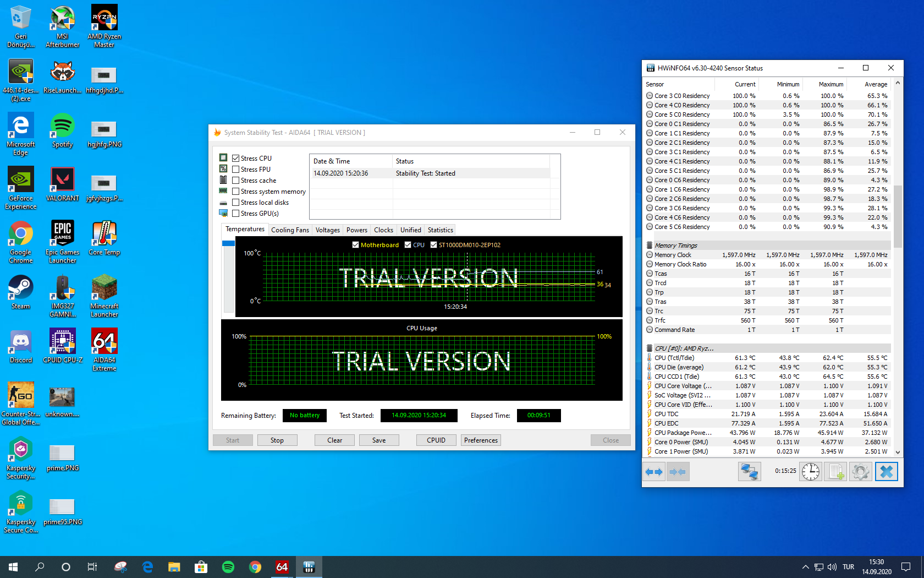The image size is (924, 578).
Task: Enable Stress FPU checkbox
Action: pos(235,170)
